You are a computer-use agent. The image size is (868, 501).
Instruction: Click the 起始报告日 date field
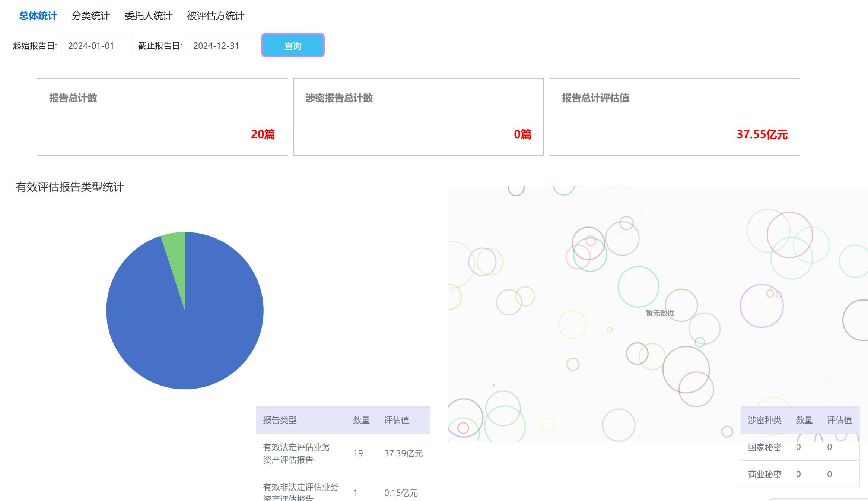pyautogui.click(x=96, y=45)
